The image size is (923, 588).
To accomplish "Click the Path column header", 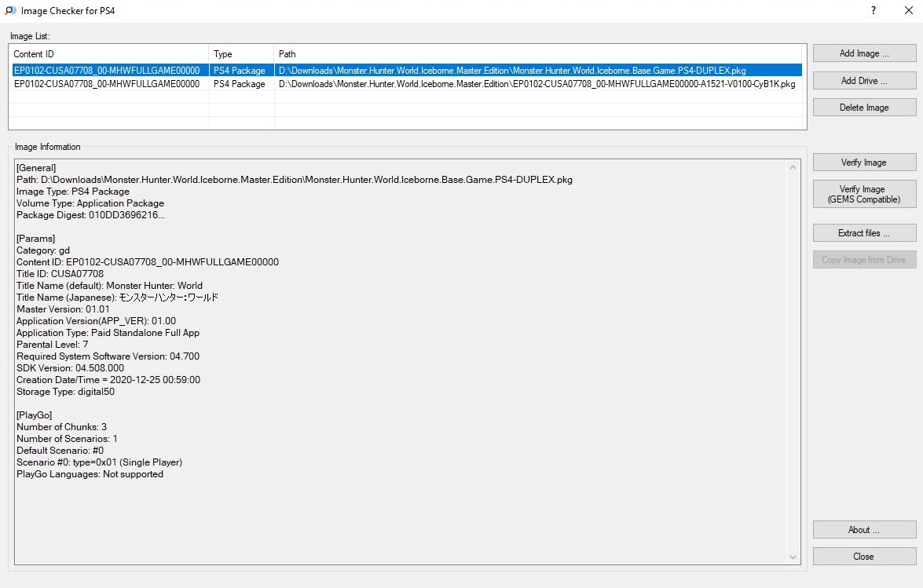I will [x=540, y=54].
